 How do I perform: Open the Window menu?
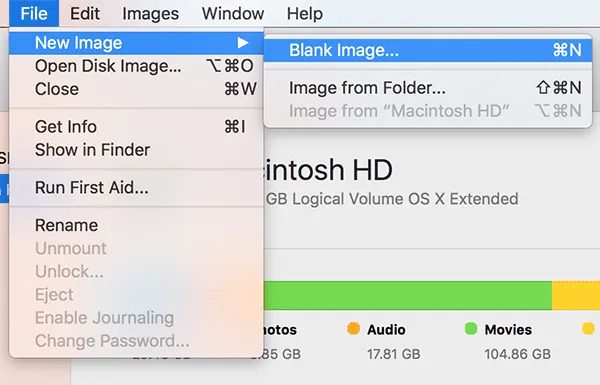[233, 13]
